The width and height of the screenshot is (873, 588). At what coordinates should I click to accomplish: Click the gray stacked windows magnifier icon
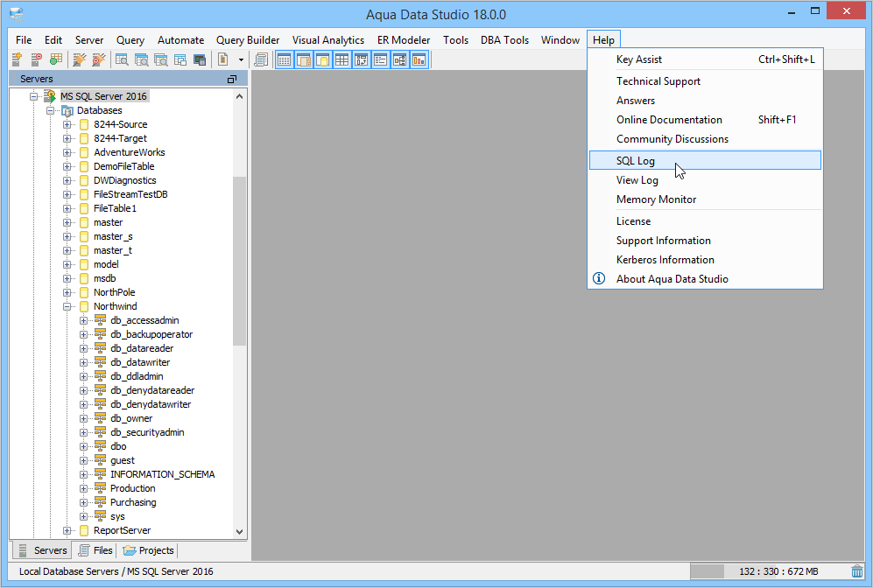pos(161,59)
